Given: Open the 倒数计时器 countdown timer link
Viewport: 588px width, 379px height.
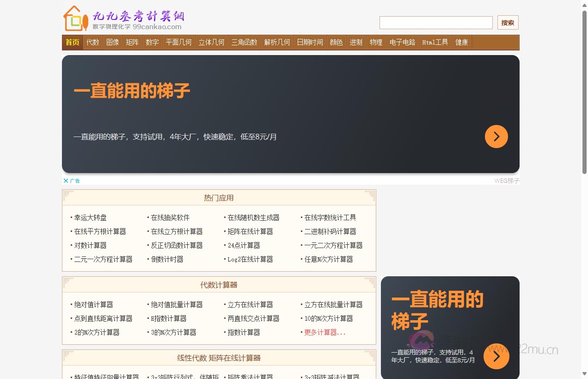Looking at the screenshot, I should 167,259.
